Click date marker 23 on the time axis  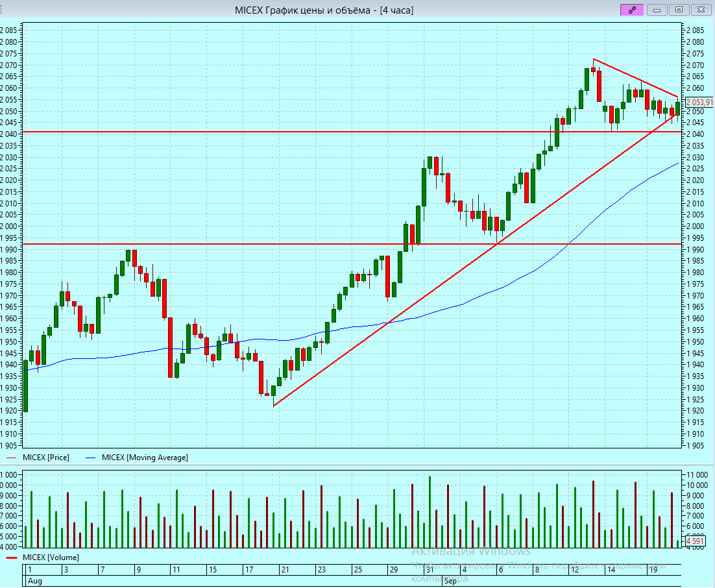click(321, 570)
